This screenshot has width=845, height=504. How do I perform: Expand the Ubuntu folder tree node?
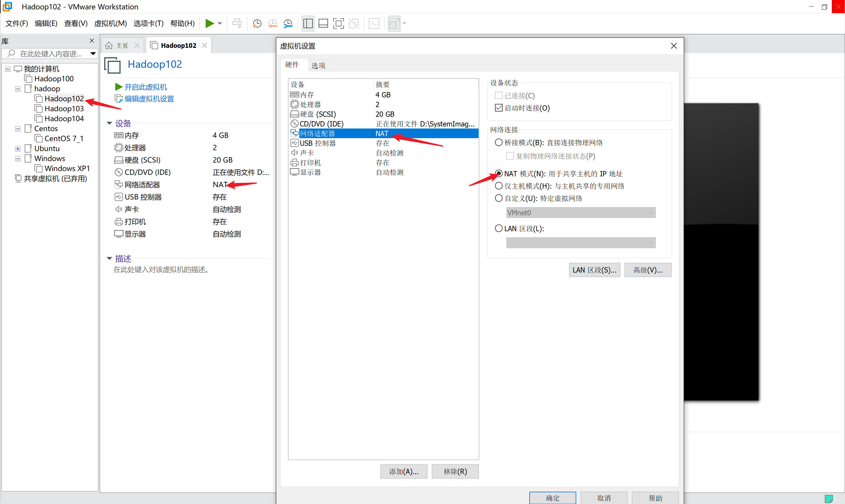[18, 149]
